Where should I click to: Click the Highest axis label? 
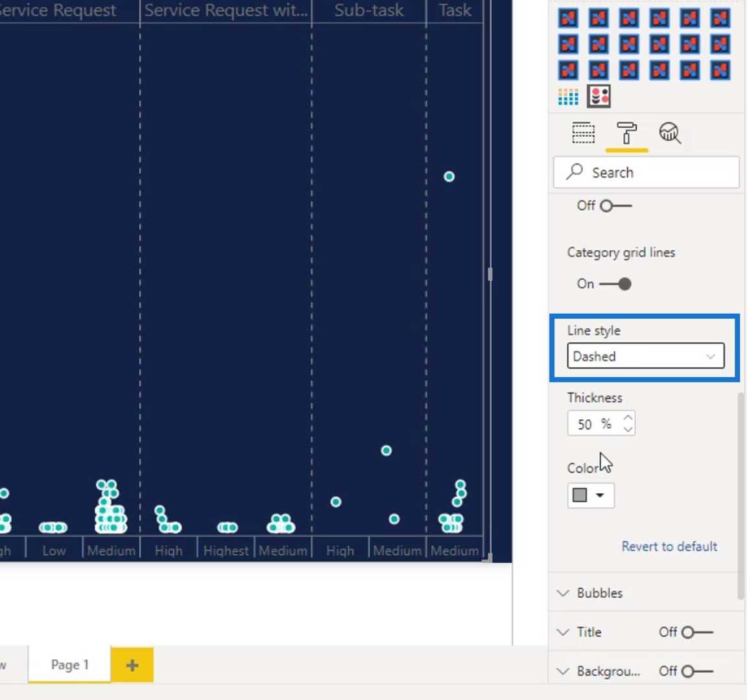coord(226,551)
